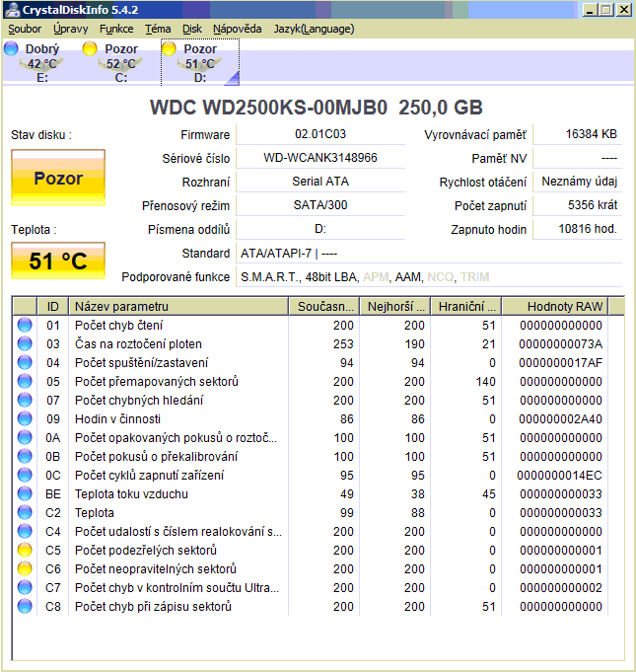
Task: Click the blue status orb for attribute 04
Action: coord(25,362)
